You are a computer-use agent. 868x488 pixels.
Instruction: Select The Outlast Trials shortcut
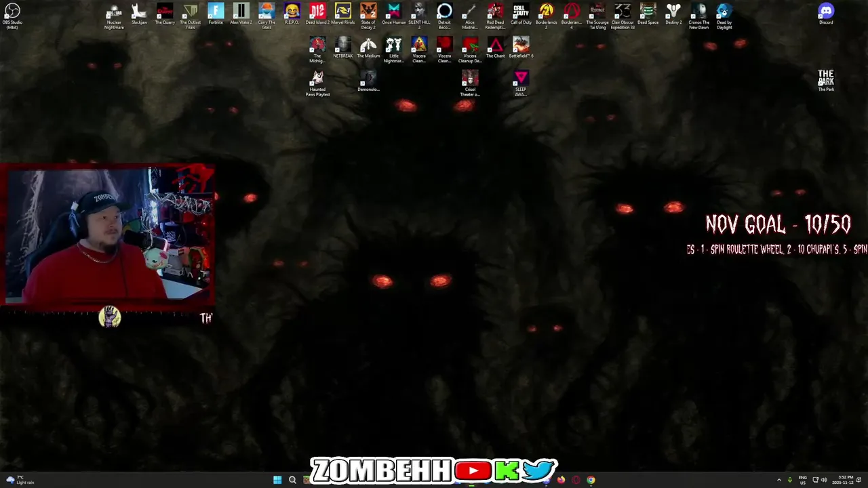[x=191, y=16]
